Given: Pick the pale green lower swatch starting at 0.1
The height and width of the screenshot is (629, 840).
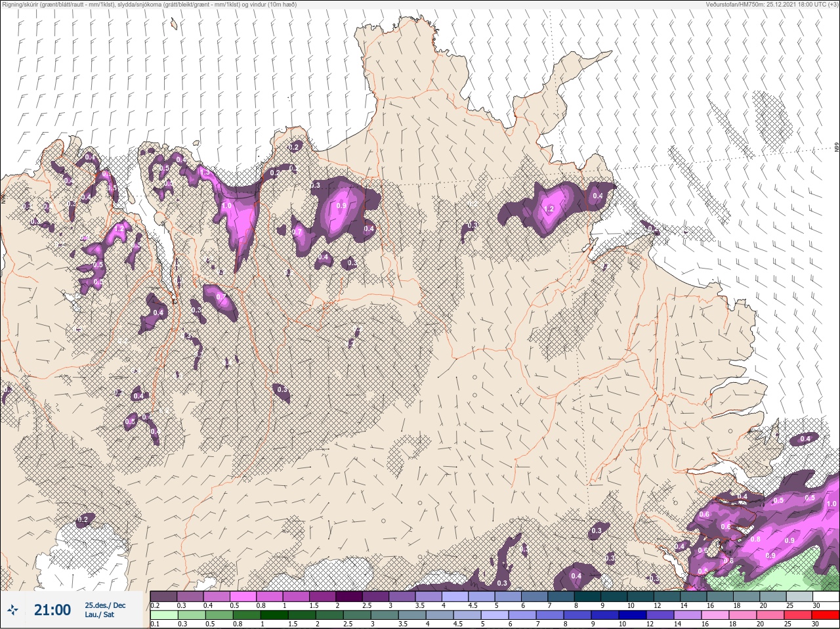Looking at the screenshot, I should click(x=164, y=615).
